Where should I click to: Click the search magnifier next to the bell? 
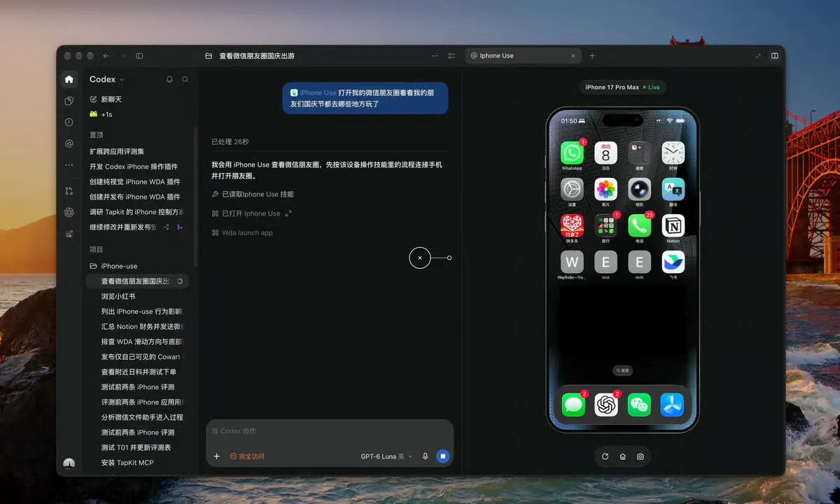pyautogui.click(x=185, y=80)
